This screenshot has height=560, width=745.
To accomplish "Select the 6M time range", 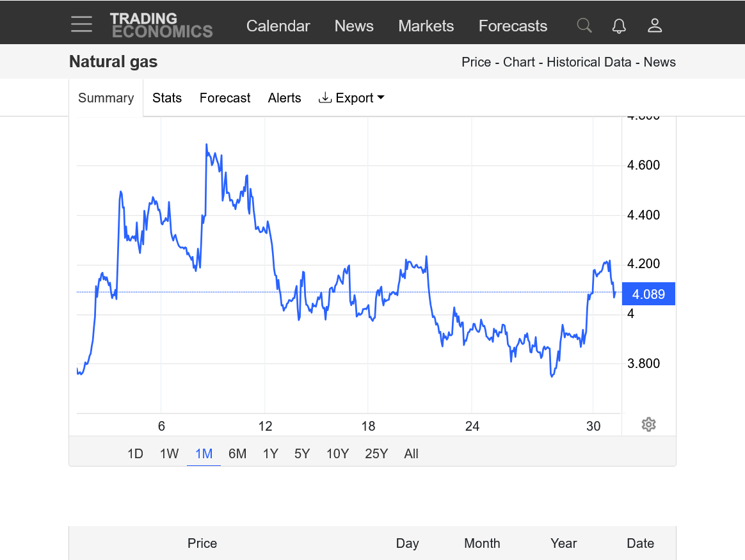I will (x=237, y=454).
